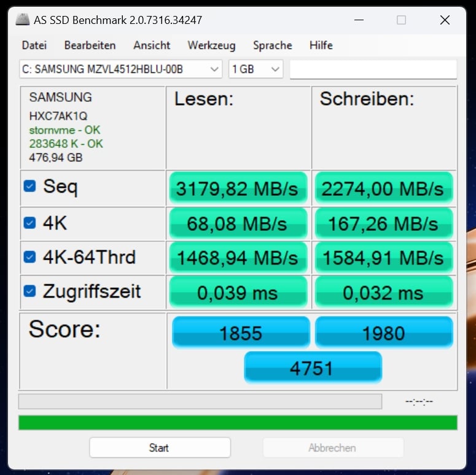Open the Sprache menu
The image size is (476, 475).
tap(272, 45)
